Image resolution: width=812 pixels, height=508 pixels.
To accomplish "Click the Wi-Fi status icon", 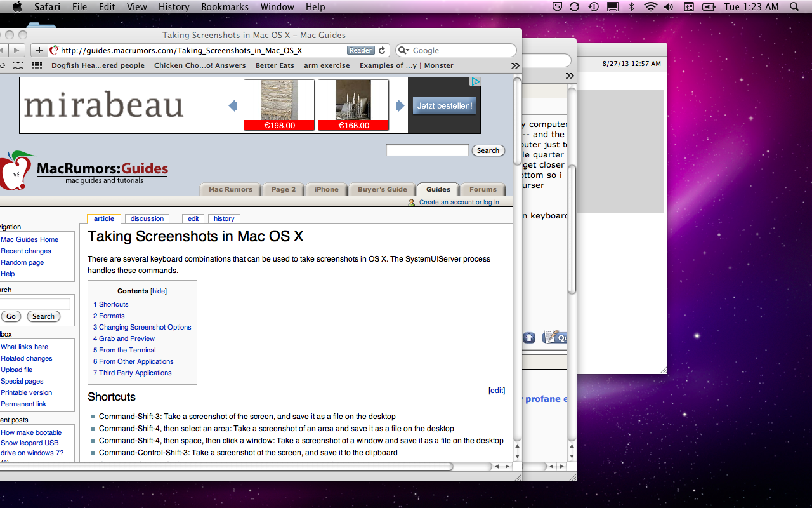I will pyautogui.click(x=650, y=7).
